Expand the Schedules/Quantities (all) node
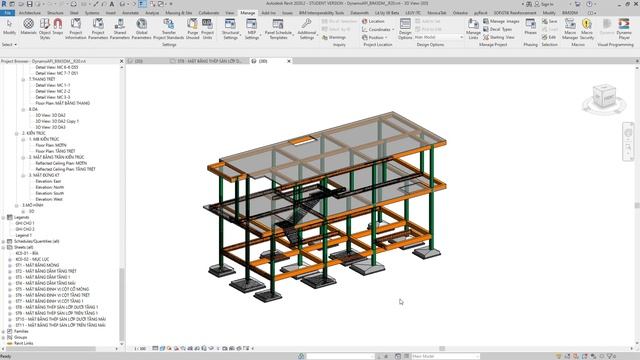 (4, 241)
